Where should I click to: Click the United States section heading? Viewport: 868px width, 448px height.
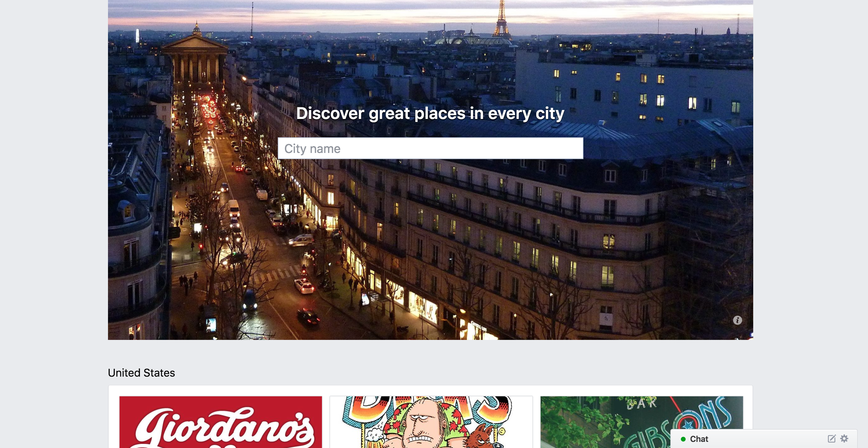141,373
